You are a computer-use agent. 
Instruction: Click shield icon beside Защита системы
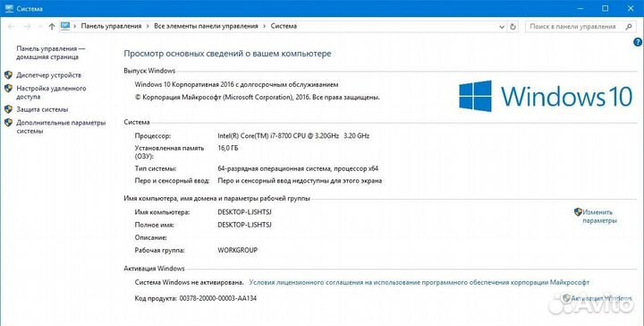8,109
